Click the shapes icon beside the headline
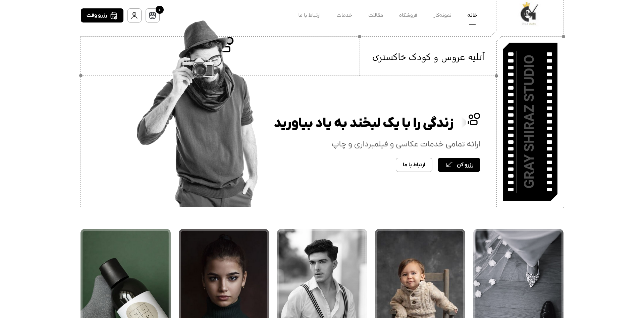The image size is (644, 318). [474, 119]
